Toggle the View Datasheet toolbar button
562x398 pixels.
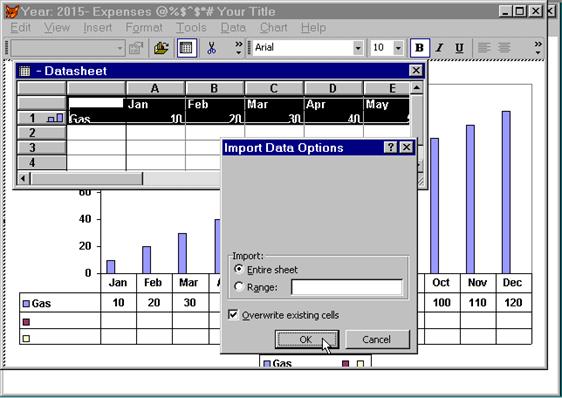click(186, 48)
